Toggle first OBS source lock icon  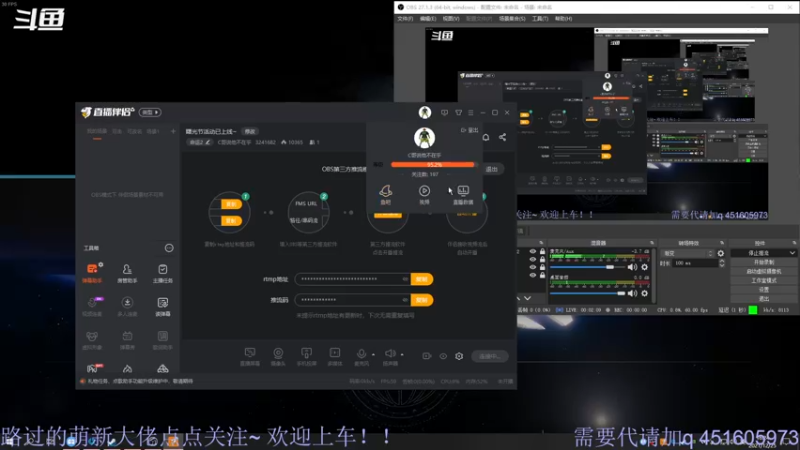[x=542, y=252]
